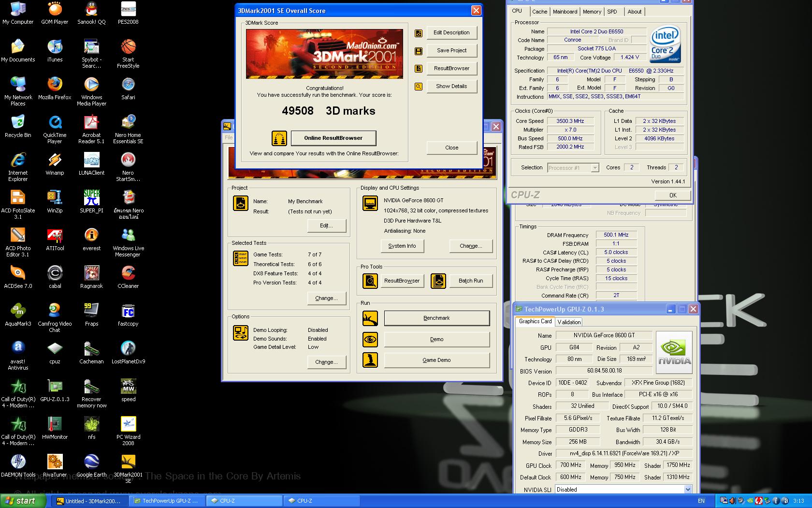Switch to the Cache tab in CPU-Z
812x508 pixels.
coord(539,12)
